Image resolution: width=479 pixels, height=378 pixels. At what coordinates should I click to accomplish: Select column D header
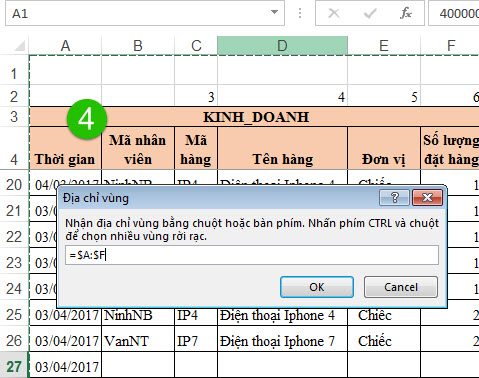click(x=282, y=45)
